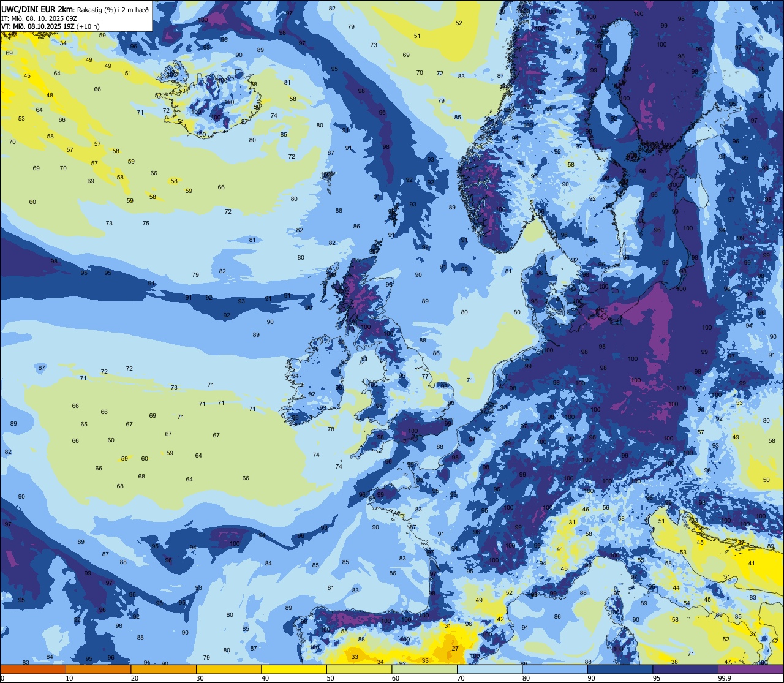784x683 pixels.
Task: Click the 20–30% legend color segment
Action: pos(164,669)
